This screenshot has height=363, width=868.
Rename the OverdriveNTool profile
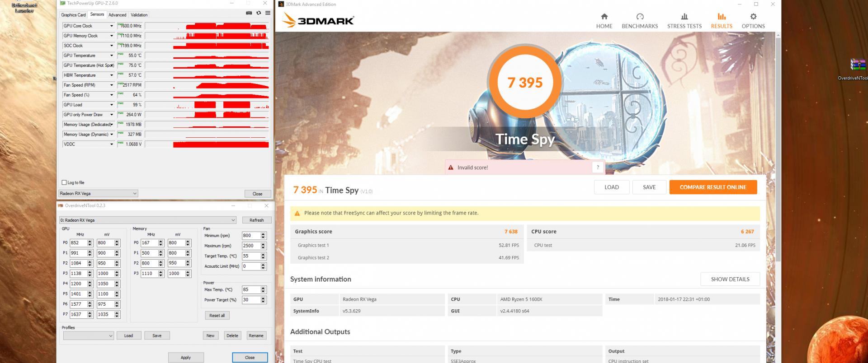[256, 335]
